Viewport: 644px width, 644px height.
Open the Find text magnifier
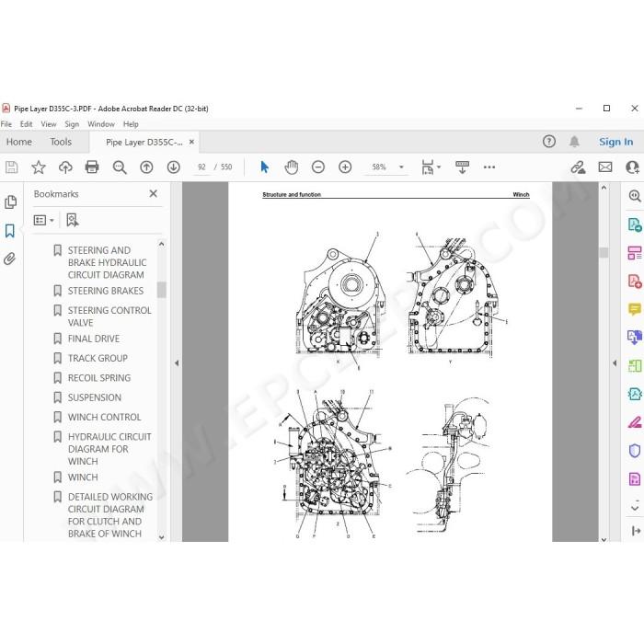tap(120, 167)
